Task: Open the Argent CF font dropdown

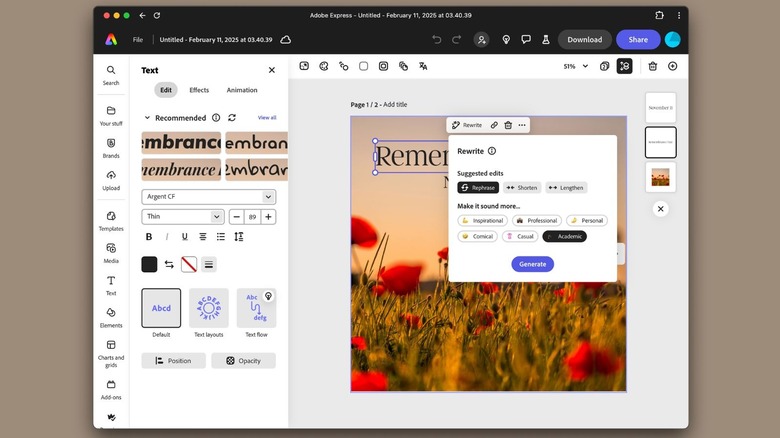Action: point(209,197)
